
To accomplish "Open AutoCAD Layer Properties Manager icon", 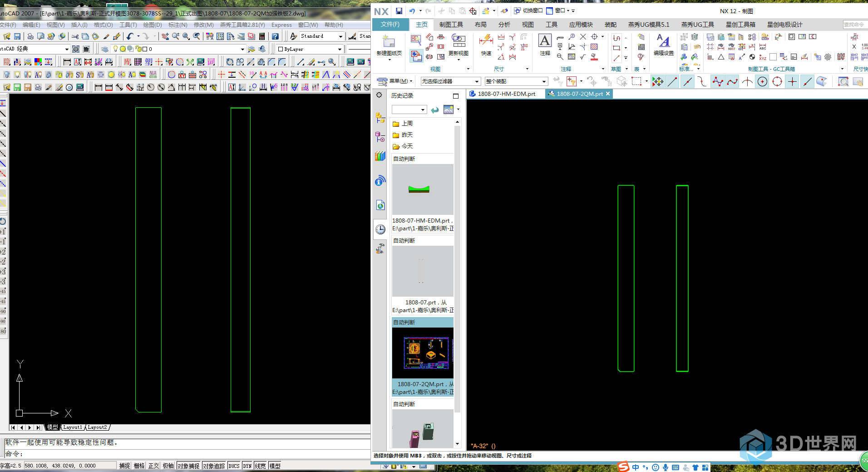I will pos(105,49).
